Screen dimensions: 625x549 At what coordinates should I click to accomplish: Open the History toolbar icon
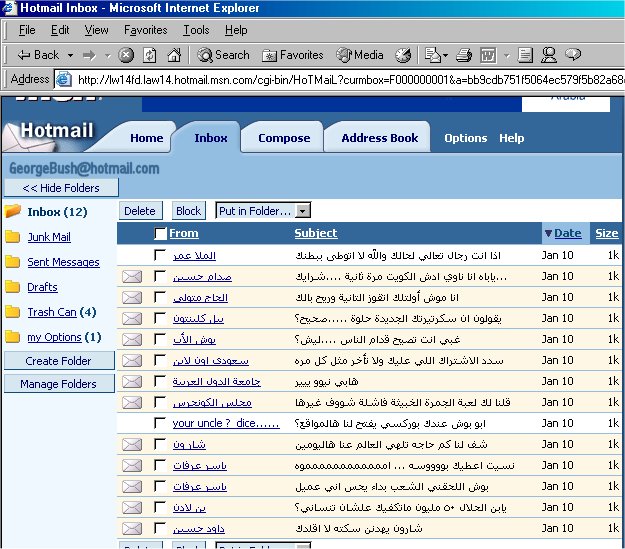point(403,55)
